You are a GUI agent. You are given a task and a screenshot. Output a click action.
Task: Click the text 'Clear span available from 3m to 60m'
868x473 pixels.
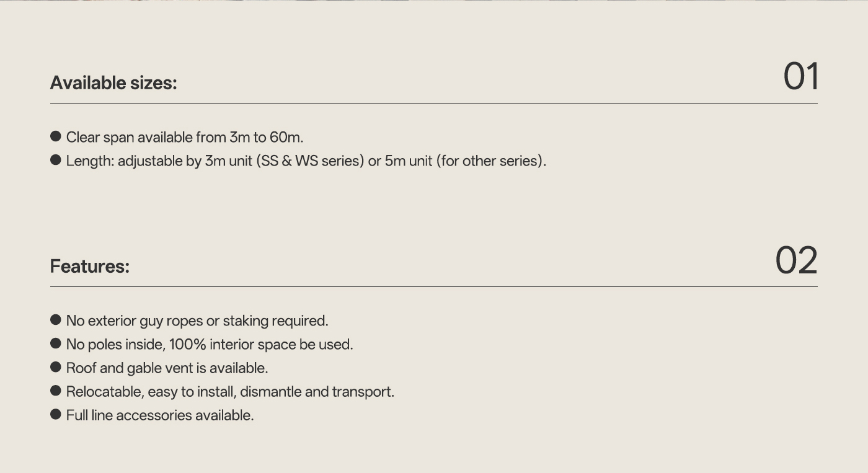(x=185, y=137)
